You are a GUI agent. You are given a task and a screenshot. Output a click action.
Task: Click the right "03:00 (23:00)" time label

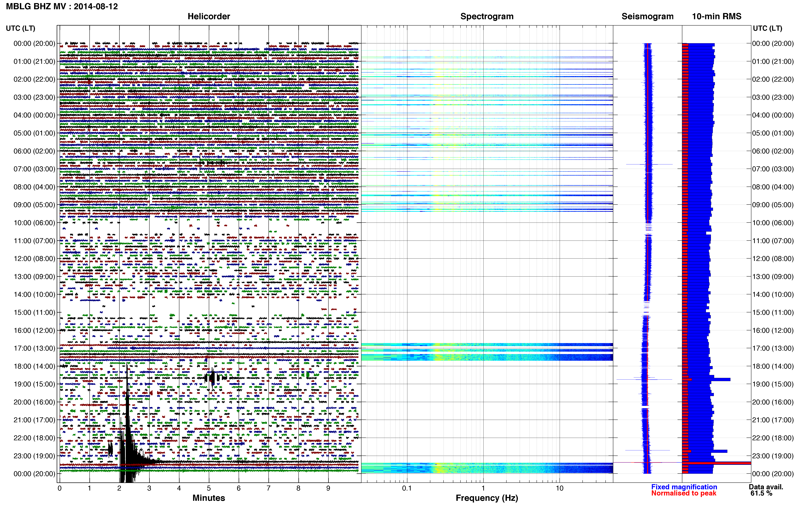coord(773,97)
